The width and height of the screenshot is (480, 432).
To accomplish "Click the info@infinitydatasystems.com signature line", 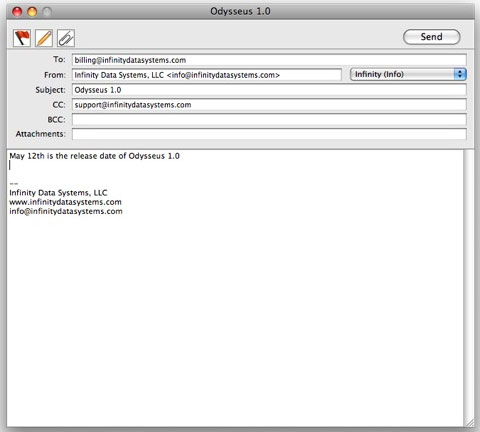I will pyautogui.click(x=66, y=211).
